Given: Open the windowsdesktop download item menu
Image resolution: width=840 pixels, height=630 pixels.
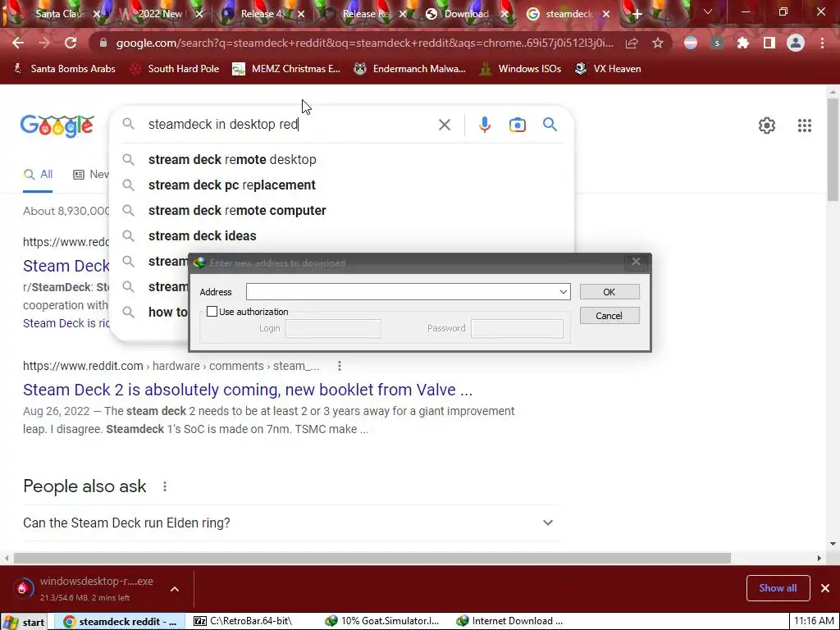Looking at the screenshot, I should coord(175,589).
